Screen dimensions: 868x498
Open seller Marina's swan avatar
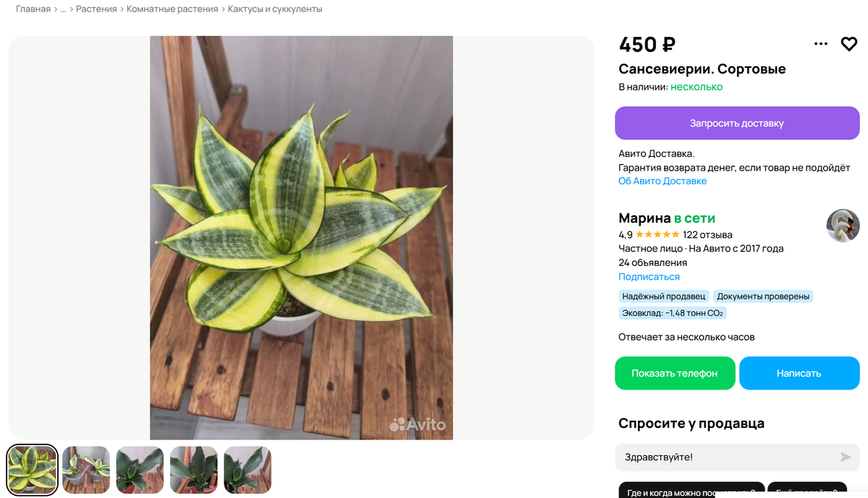(x=843, y=226)
